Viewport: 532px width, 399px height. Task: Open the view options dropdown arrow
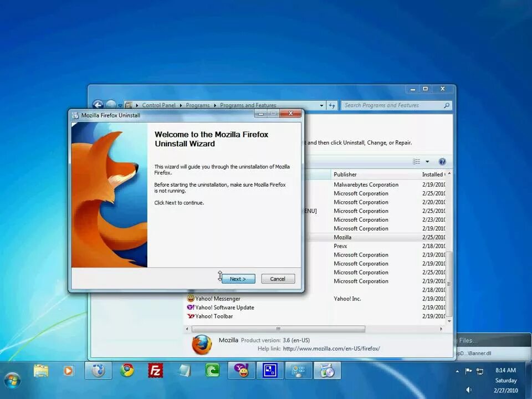[x=427, y=161]
